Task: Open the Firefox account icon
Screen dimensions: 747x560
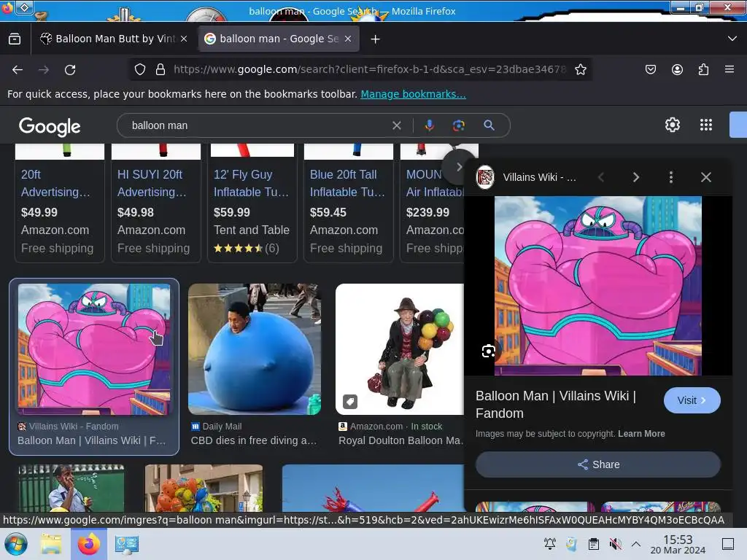Action: [677, 69]
